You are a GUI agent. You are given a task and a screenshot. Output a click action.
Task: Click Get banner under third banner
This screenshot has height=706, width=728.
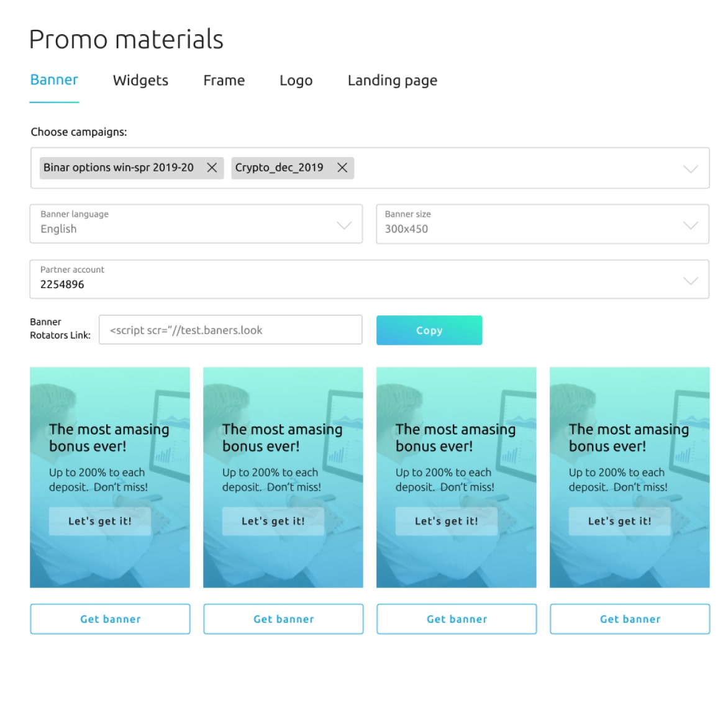[x=457, y=619]
